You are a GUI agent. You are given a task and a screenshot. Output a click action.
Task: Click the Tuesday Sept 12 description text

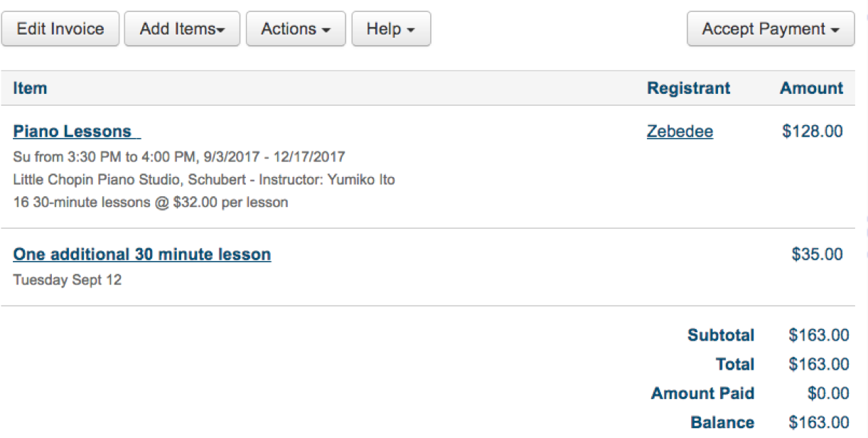click(x=68, y=280)
